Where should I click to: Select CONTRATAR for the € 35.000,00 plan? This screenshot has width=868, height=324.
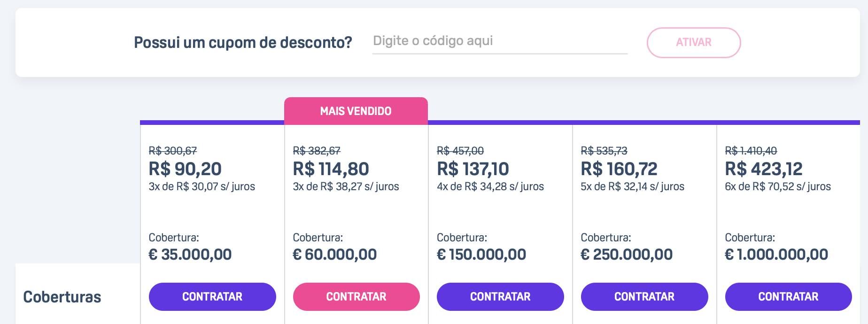[212, 297]
